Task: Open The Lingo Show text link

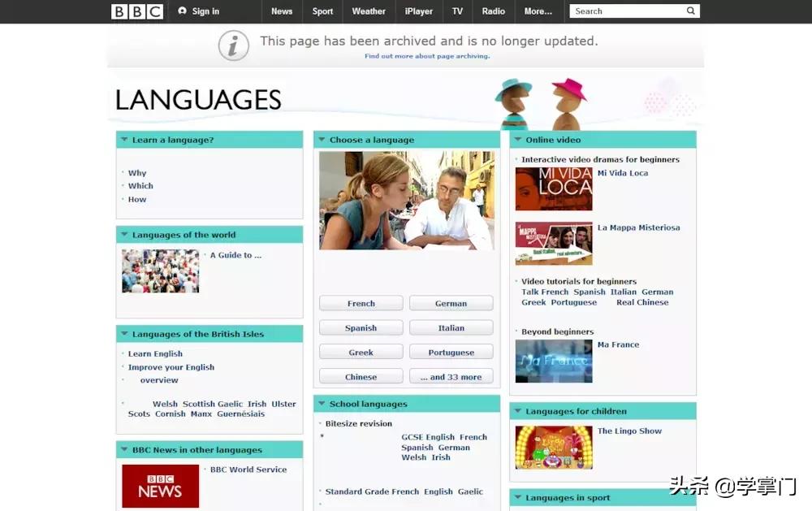Action: [629, 431]
